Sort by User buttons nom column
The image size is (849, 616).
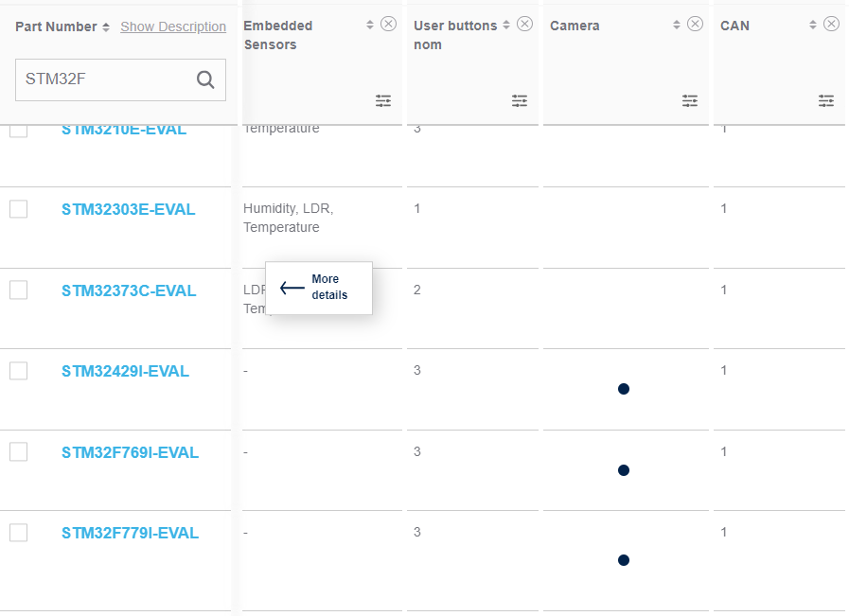click(x=506, y=25)
